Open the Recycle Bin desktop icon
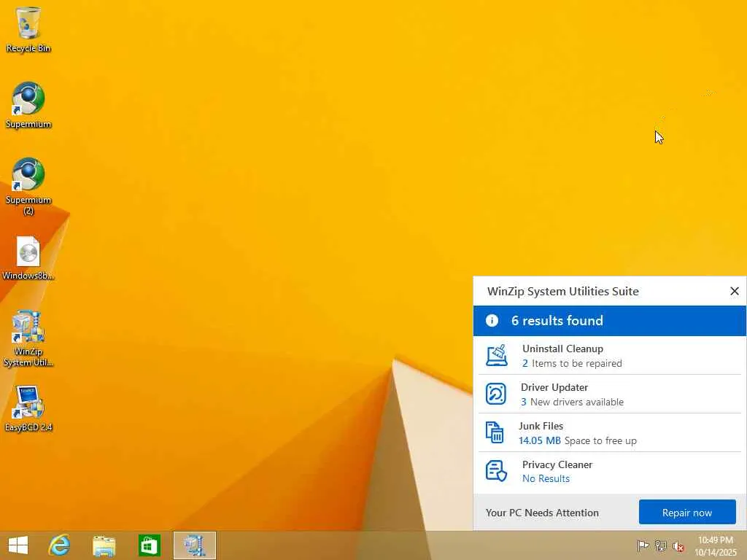This screenshot has height=560, width=747. [x=28, y=29]
